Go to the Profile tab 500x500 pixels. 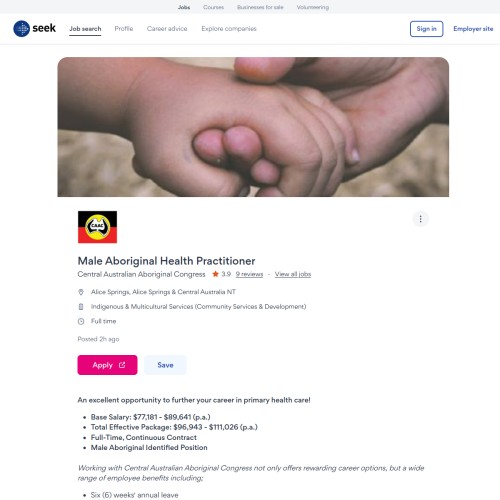124,29
